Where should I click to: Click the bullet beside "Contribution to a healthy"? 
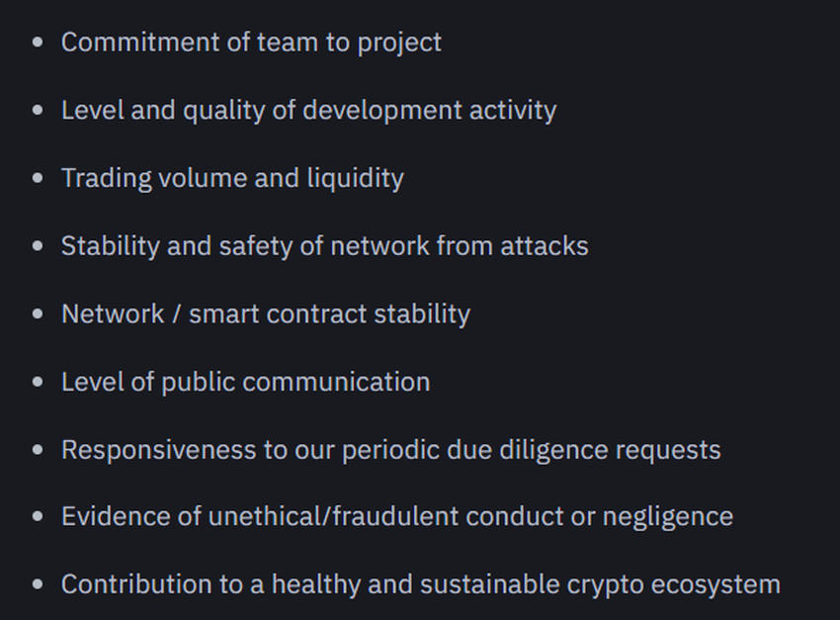pyautogui.click(x=38, y=584)
